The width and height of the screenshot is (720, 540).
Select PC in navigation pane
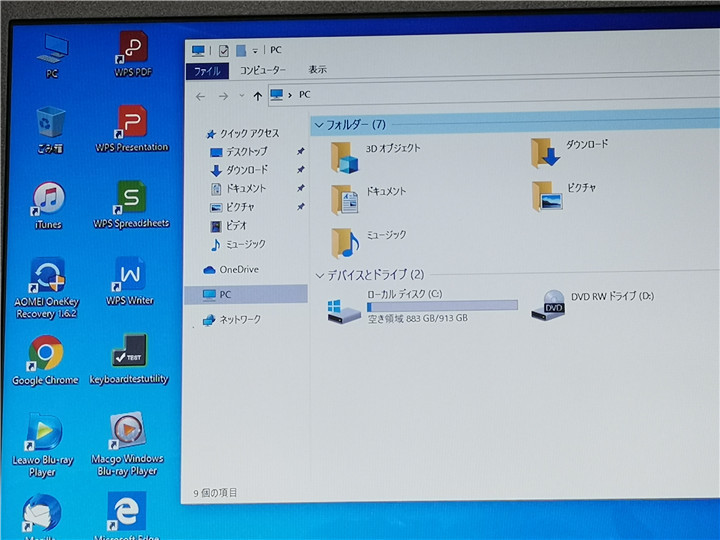click(x=246, y=294)
